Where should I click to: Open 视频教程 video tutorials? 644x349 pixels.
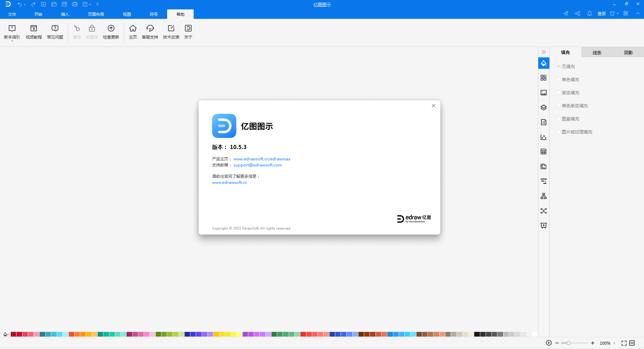[x=34, y=32]
